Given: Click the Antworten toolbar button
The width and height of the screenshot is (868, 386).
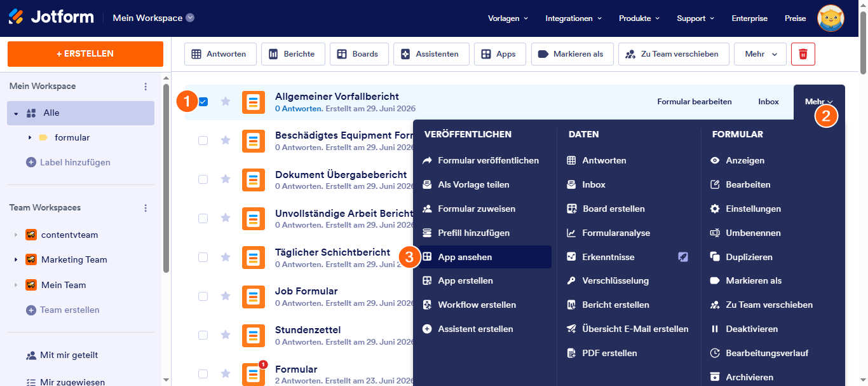Looking at the screenshot, I should coord(220,54).
